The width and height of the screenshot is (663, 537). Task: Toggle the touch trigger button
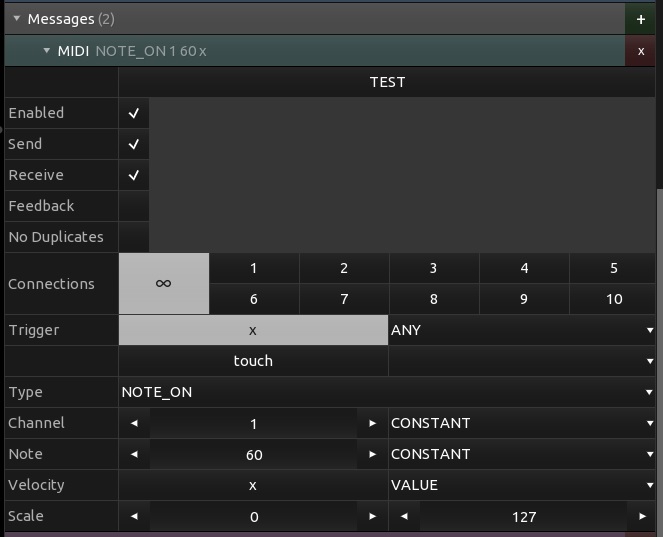click(253, 361)
